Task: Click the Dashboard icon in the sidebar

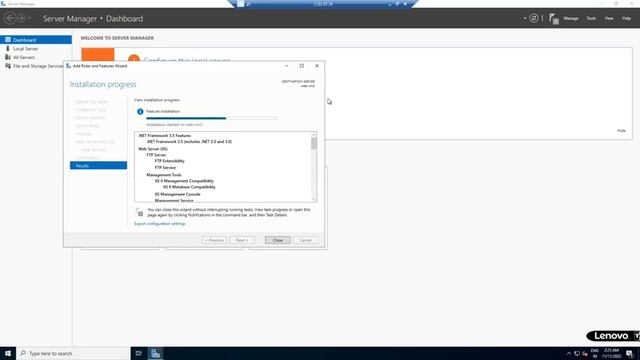Action: (8, 40)
